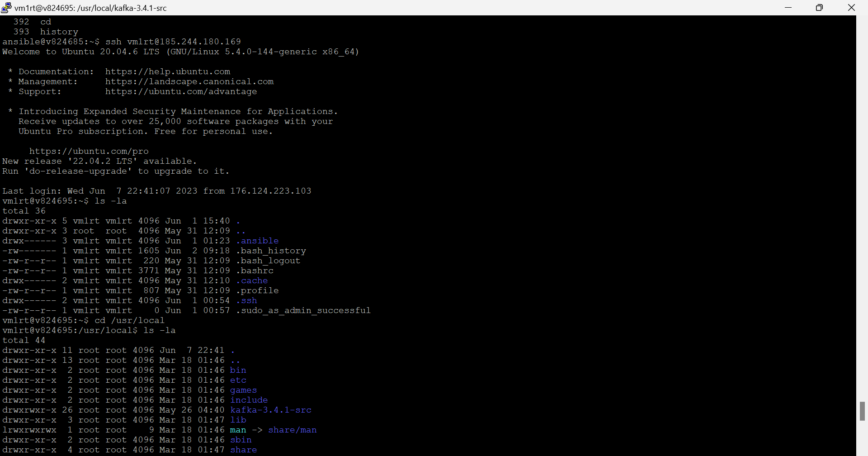Select the .profile file entry
The width and height of the screenshot is (868, 456).
click(x=258, y=290)
